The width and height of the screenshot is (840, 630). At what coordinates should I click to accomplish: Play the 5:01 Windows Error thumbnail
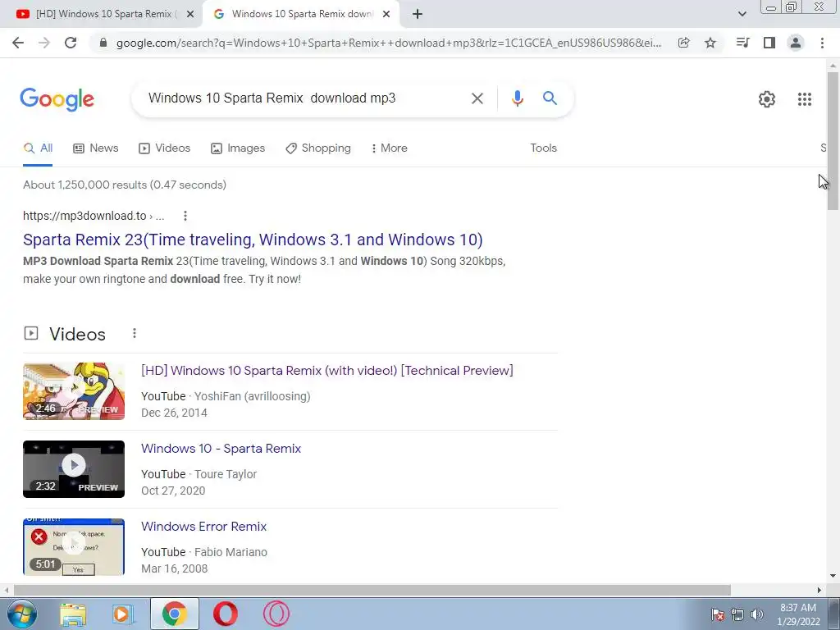point(74,547)
